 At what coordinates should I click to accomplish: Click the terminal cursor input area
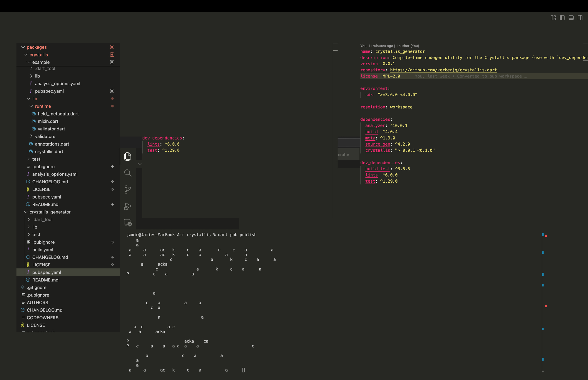[x=243, y=370]
